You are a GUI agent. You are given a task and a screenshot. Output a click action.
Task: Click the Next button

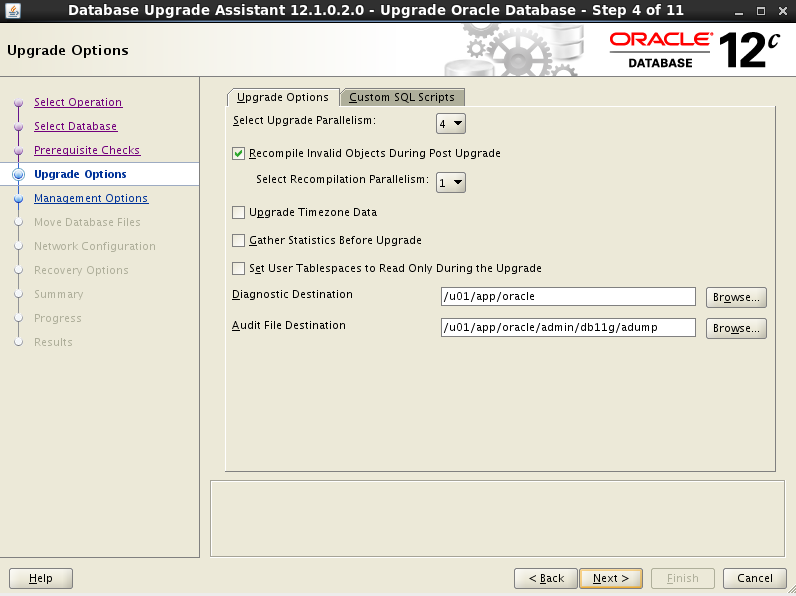click(611, 578)
